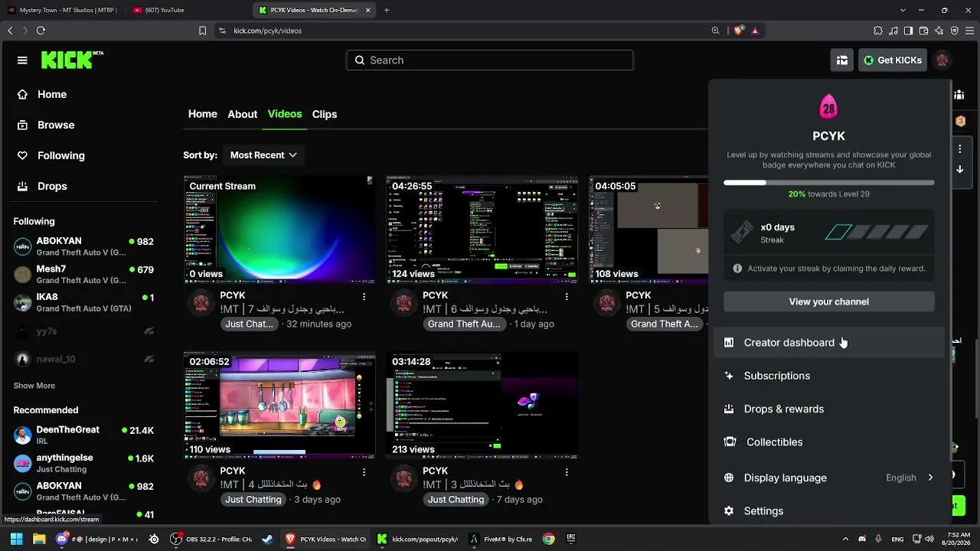Screen dimensions: 980x551
Task: Open Settings from the profile menu
Action: (829, 510)
